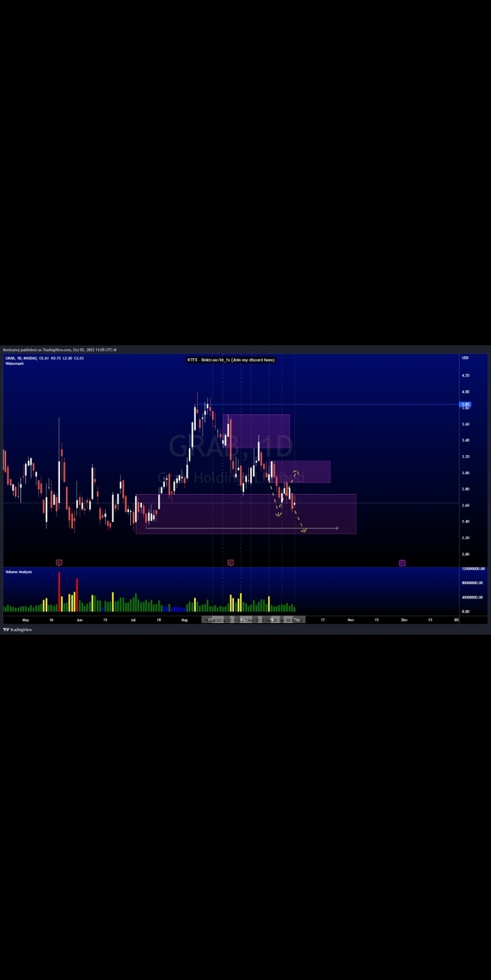The width and height of the screenshot is (491, 980).
Task: Click the 3.00 price axis value
Action: click(x=466, y=473)
